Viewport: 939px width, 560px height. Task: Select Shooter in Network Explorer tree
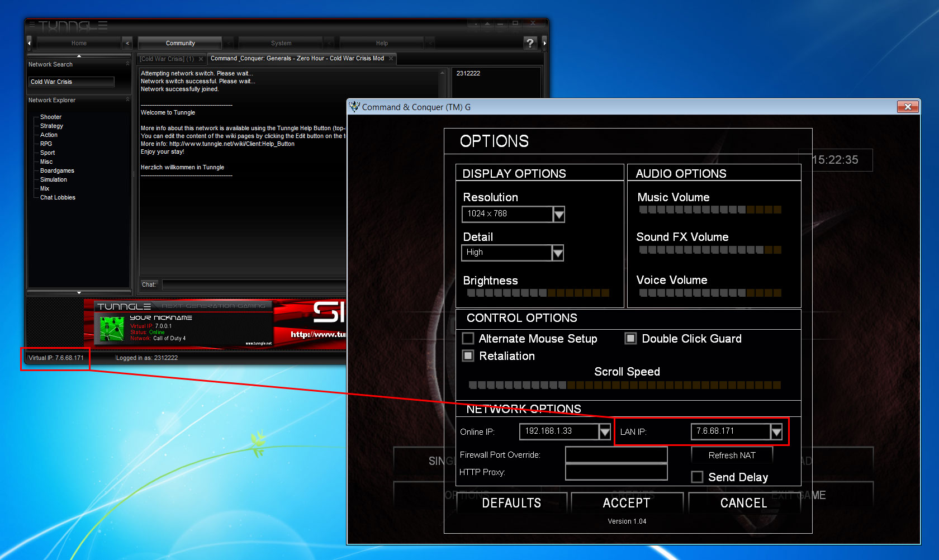(51, 117)
